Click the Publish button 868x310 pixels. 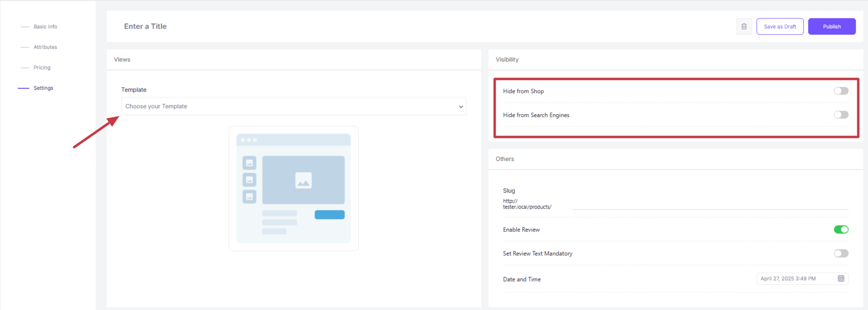click(831, 26)
